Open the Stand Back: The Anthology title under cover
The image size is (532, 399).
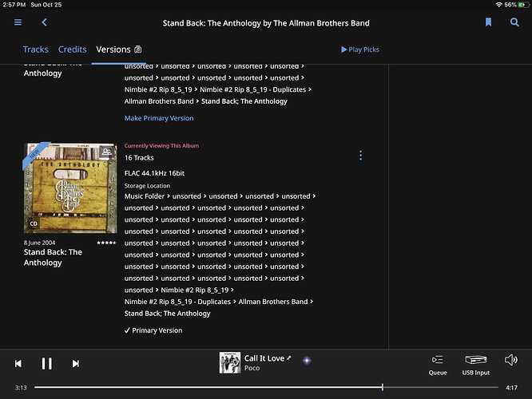53,257
